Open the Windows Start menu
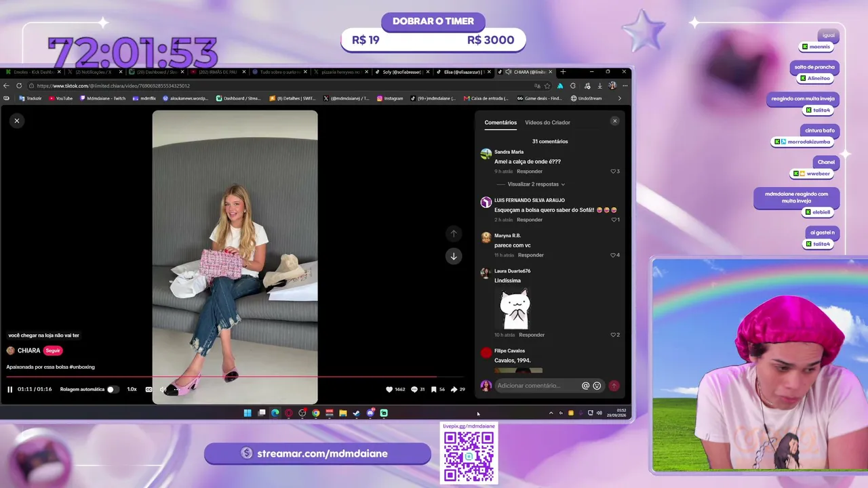The width and height of the screenshot is (868, 488). pyautogui.click(x=248, y=413)
